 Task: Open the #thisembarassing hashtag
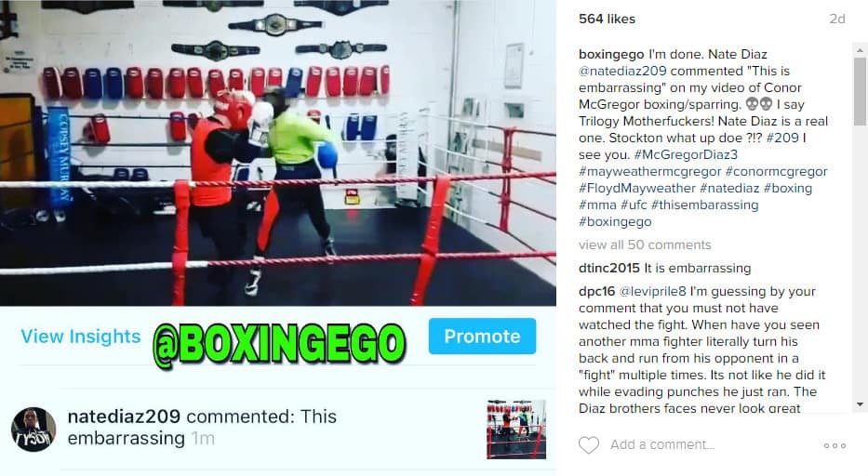[704, 205]
